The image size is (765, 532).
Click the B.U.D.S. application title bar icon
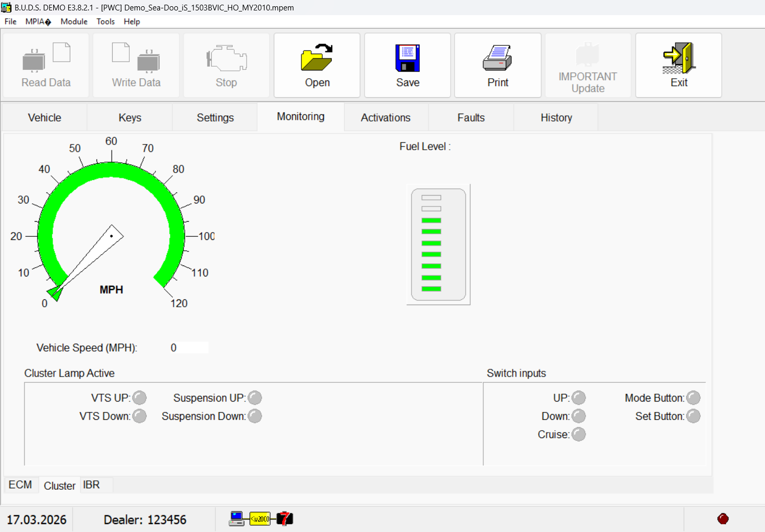tap(6, 7)
